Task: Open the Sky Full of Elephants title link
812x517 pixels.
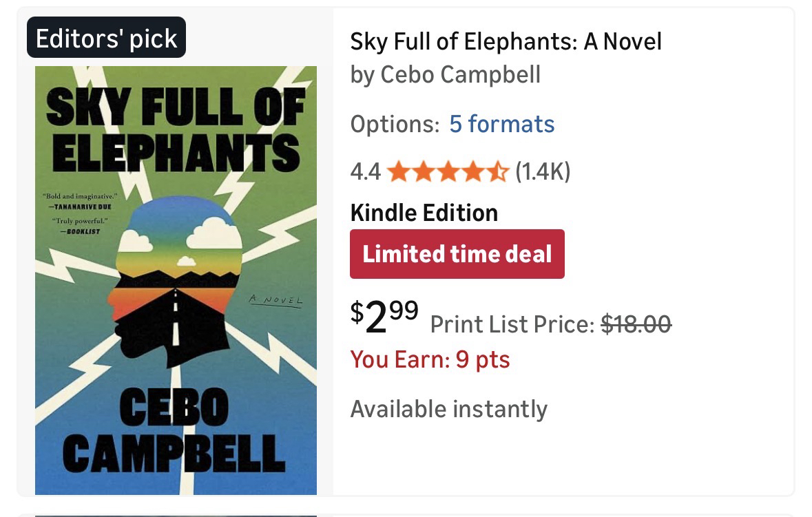Action: coord(506,42)
